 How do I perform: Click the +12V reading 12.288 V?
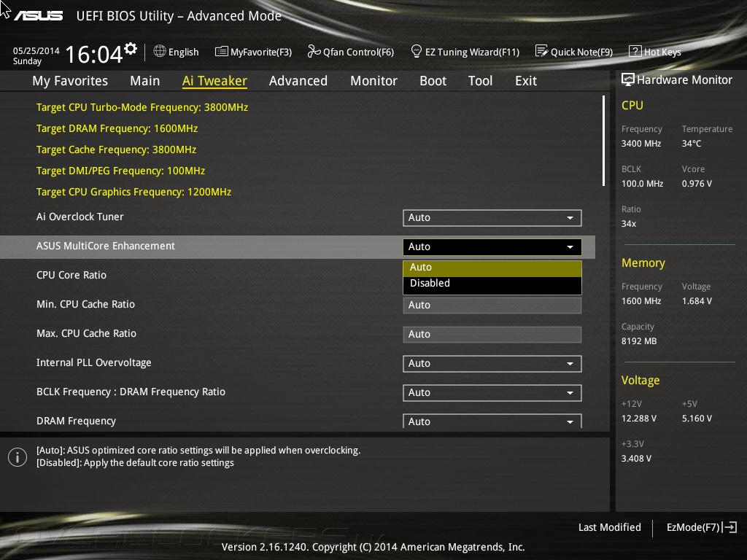coord(639,419)
